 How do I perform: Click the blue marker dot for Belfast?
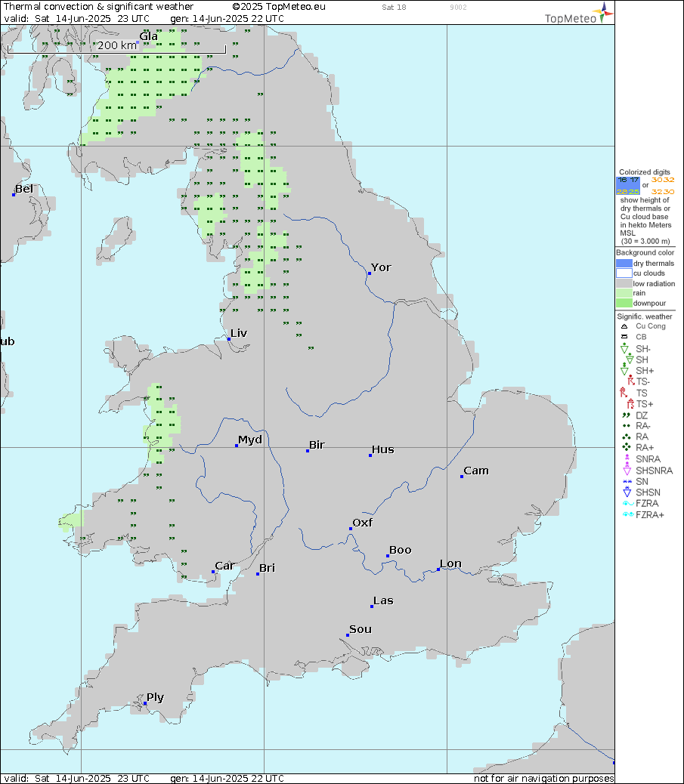14,195
